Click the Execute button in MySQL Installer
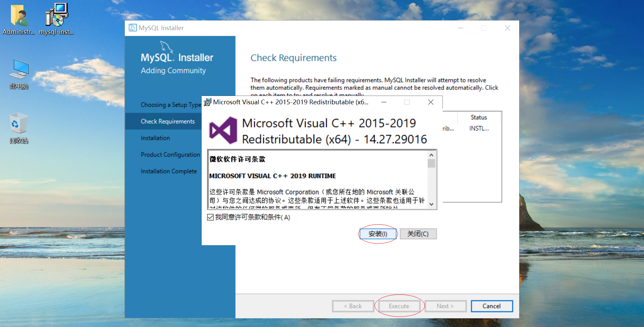 tap(399, 306)
